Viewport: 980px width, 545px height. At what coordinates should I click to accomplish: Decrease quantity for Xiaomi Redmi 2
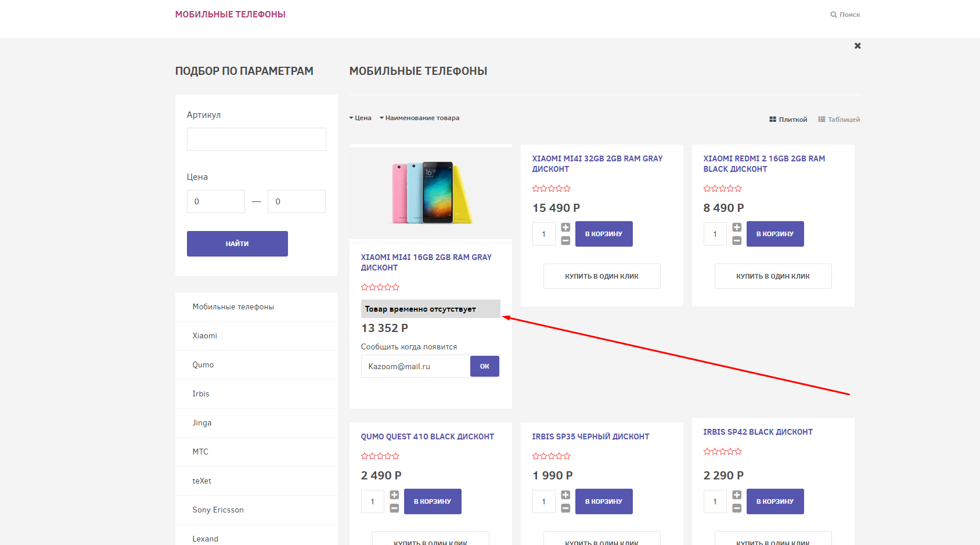coord(737,241)
